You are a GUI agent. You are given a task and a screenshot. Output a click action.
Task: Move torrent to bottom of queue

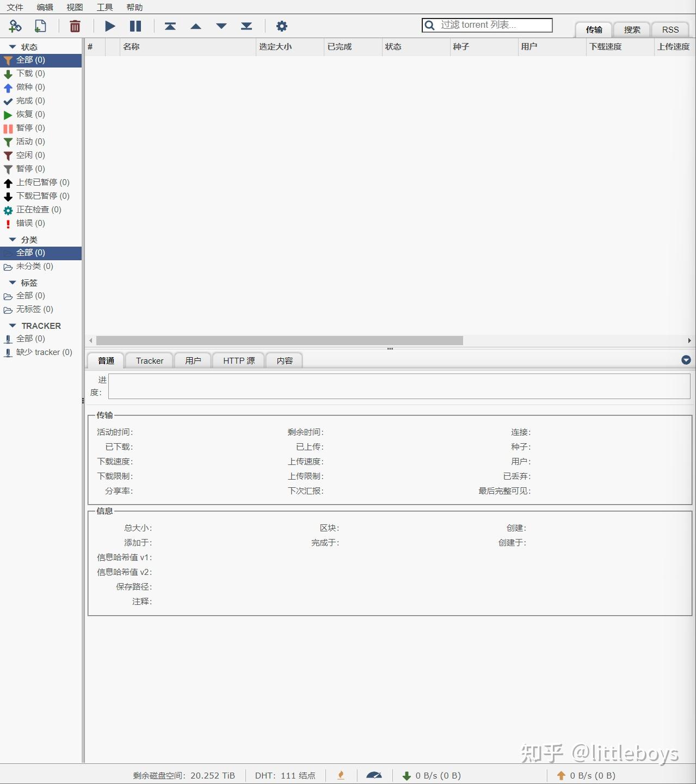[x=246, y=26]
